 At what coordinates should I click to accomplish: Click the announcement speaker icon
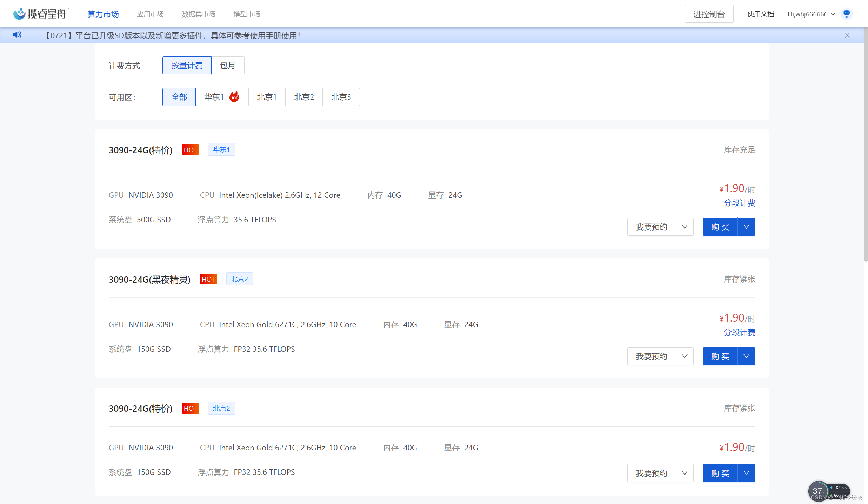[17, 35]
